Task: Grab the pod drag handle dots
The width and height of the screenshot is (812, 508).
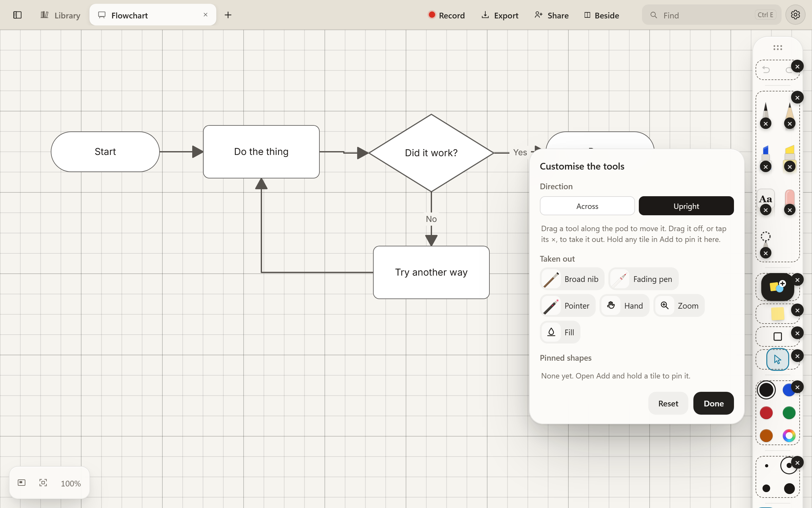Action: pyautogui.click(x=777, y=47)
